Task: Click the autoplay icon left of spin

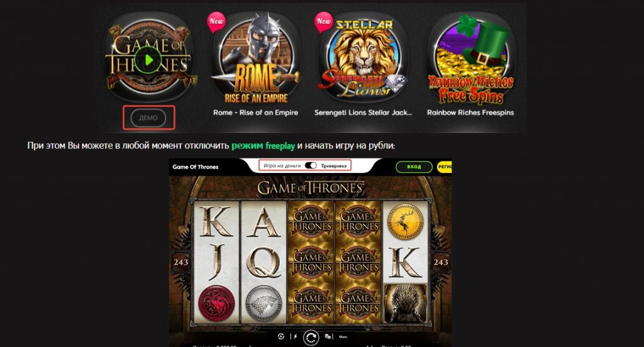Action: tap(281, 337)
